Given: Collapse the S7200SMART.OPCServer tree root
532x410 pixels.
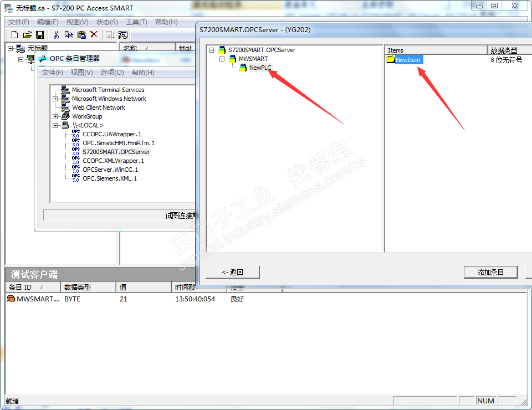Looking at the screenshot, I should (211, 50).
